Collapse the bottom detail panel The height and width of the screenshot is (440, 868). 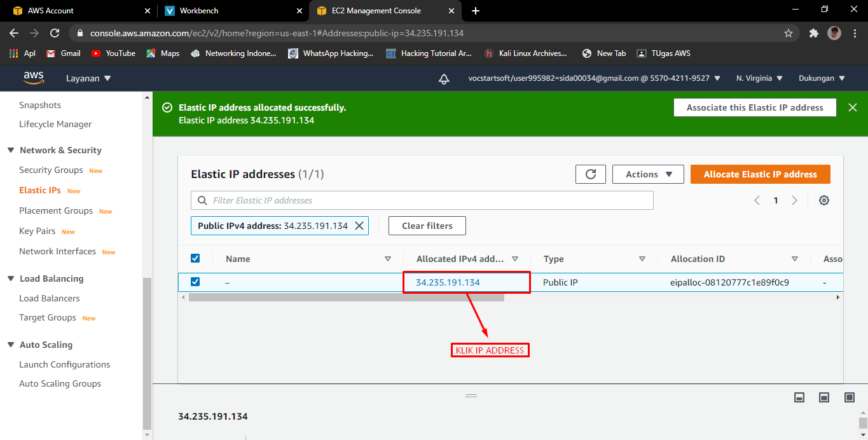click(800, 397)
